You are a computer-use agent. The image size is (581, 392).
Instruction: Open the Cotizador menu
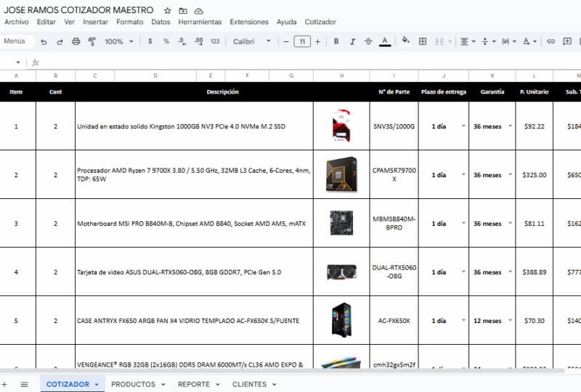[x=320, y=22]
